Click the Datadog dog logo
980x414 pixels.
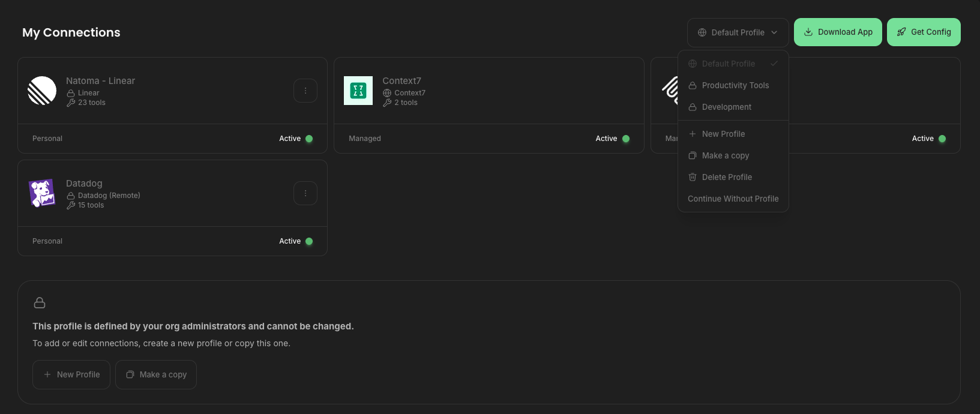(42, 193)
